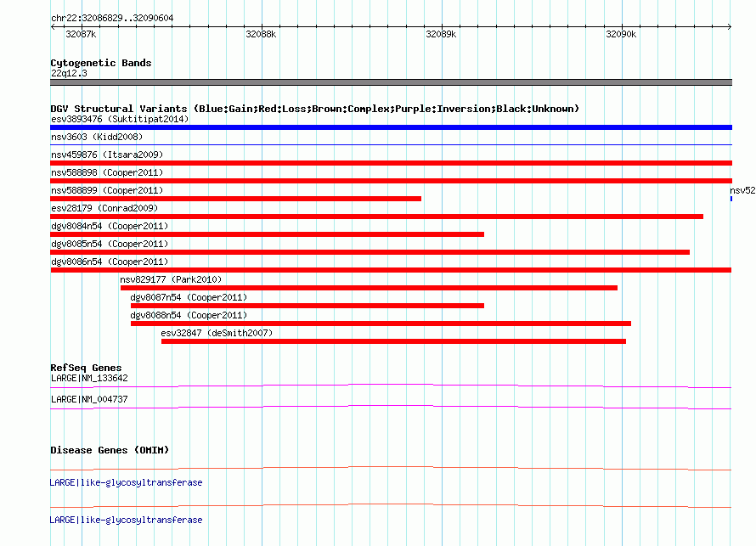Click the red dgv8085n54 variant bar

coord(370,252)
